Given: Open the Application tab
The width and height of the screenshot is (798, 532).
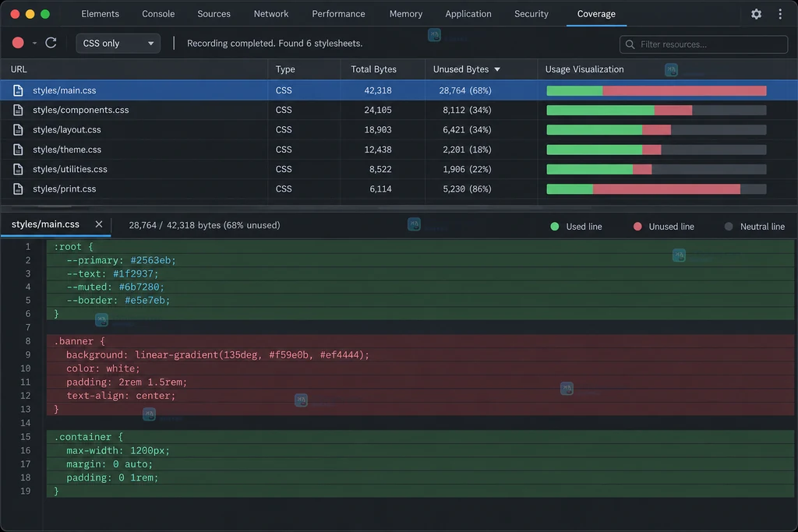Looking at the screenshot, I should (468, 14).
